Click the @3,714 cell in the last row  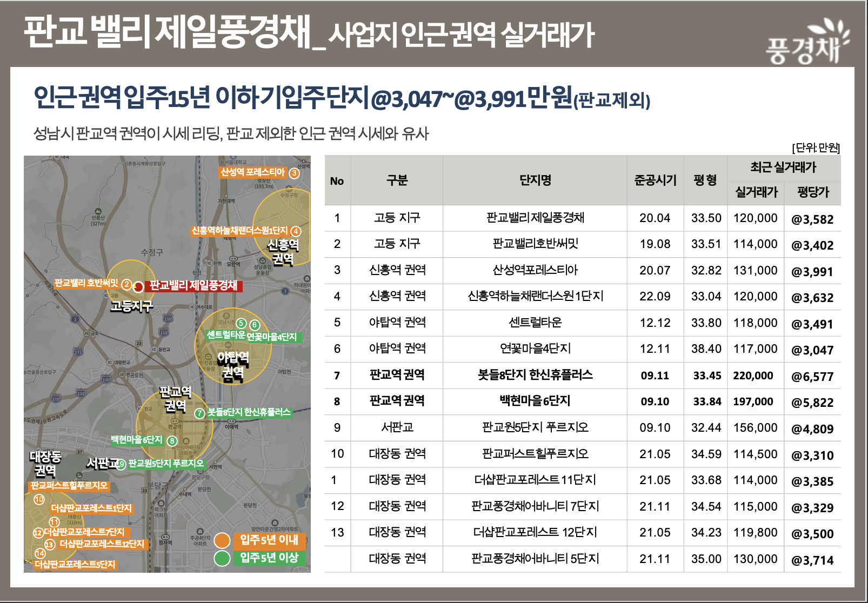tap(812, 560)
